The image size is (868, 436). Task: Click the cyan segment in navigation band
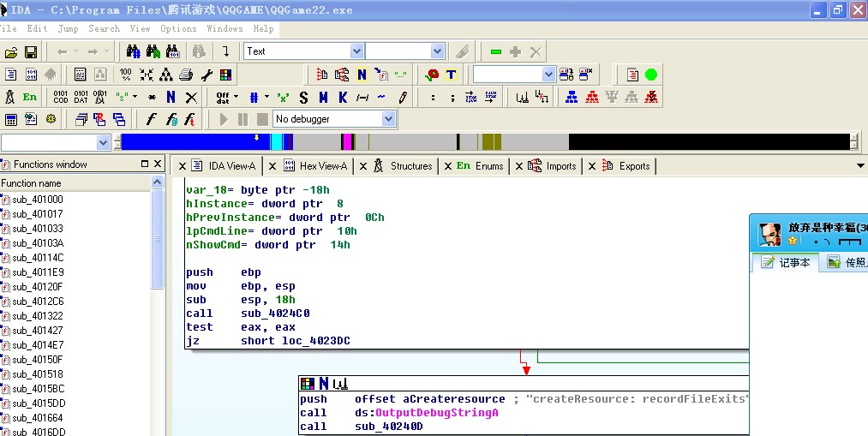point(277,142)
